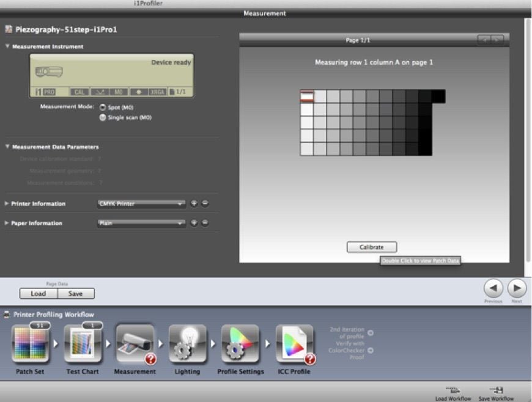Screen dimensions: 532x402
Task: Open the CMYK Printer dropdown
Action: [141, 204]
